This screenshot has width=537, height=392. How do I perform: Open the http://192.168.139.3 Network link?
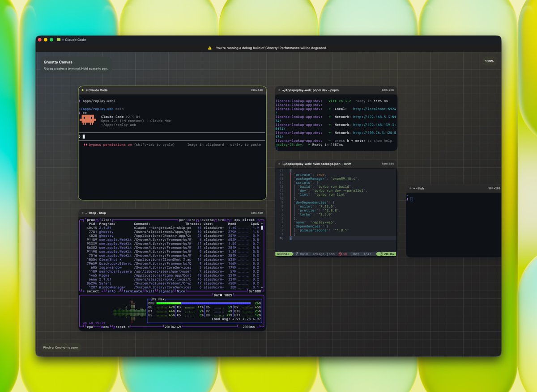point(374,125)
